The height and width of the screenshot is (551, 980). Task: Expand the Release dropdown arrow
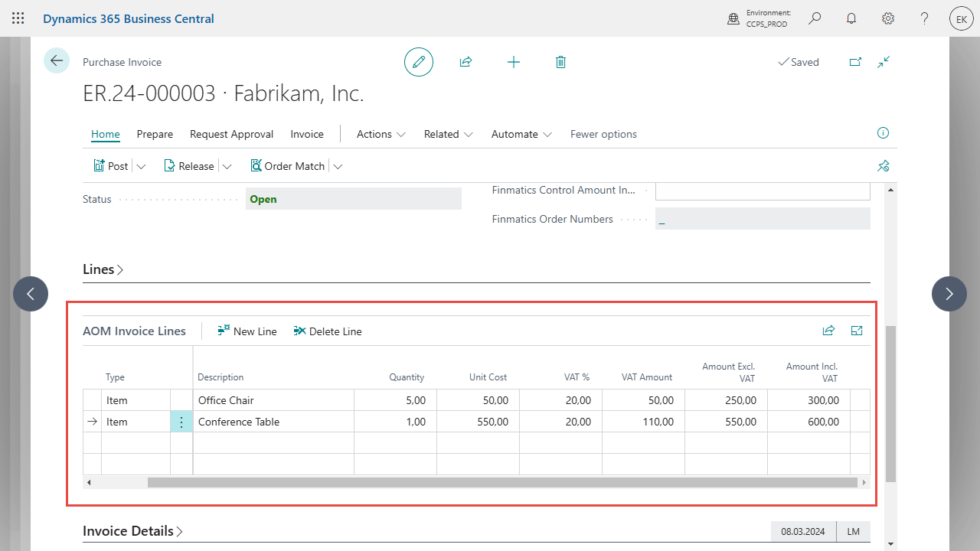tap(227, 166)
